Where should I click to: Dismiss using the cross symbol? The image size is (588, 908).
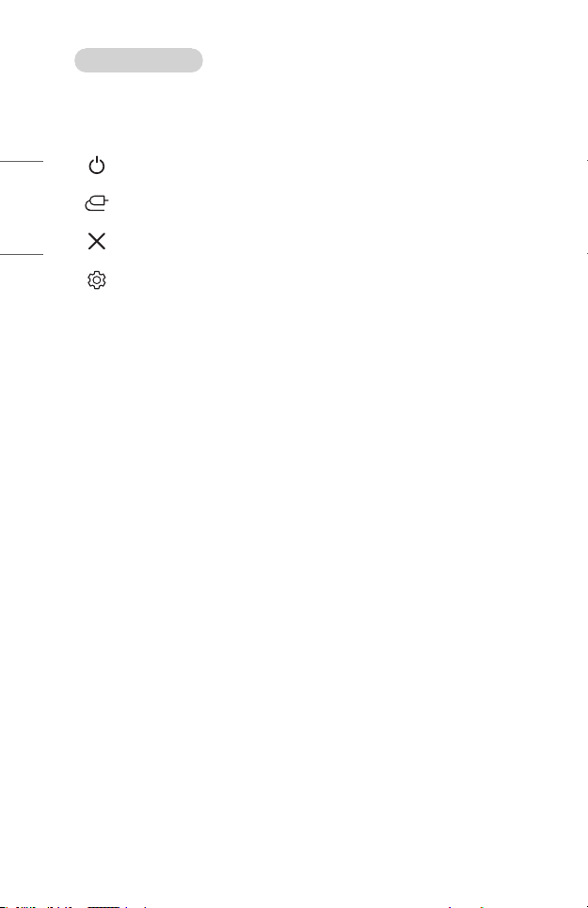[97, 241]
